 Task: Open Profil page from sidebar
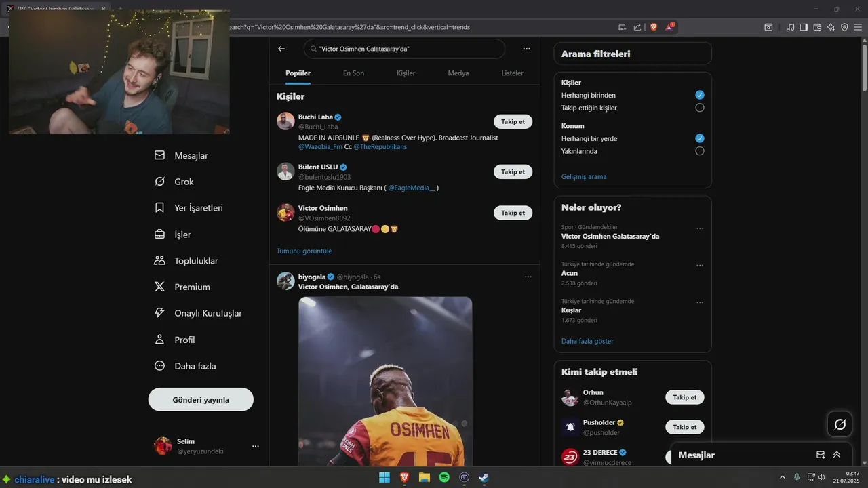[175, 340]
